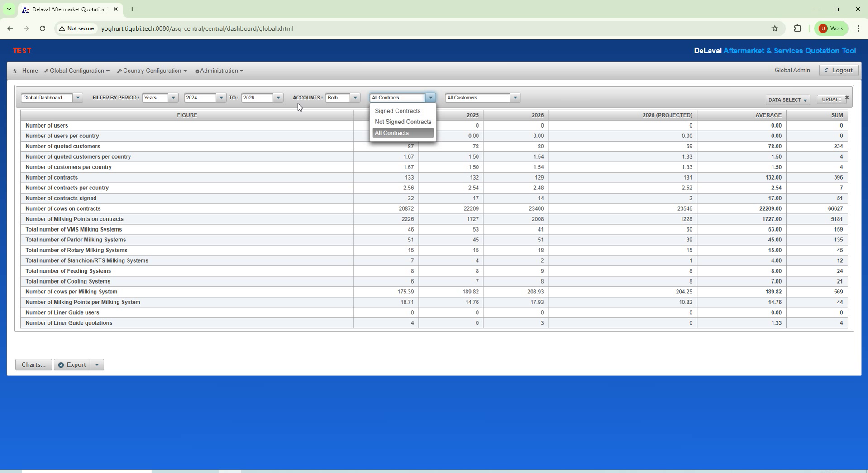868x473 pixels.
Task: Open the browser Extensions puzzle icon
Action: [x=797, y=28]
